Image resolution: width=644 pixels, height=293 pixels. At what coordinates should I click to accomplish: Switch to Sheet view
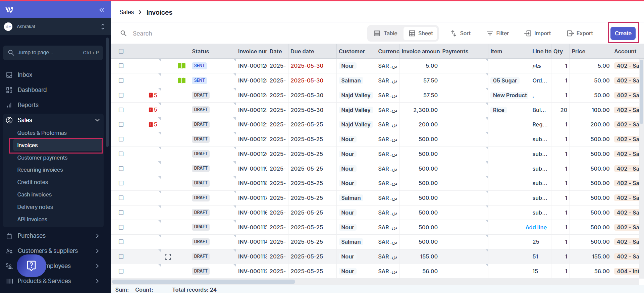click(421, 33)
